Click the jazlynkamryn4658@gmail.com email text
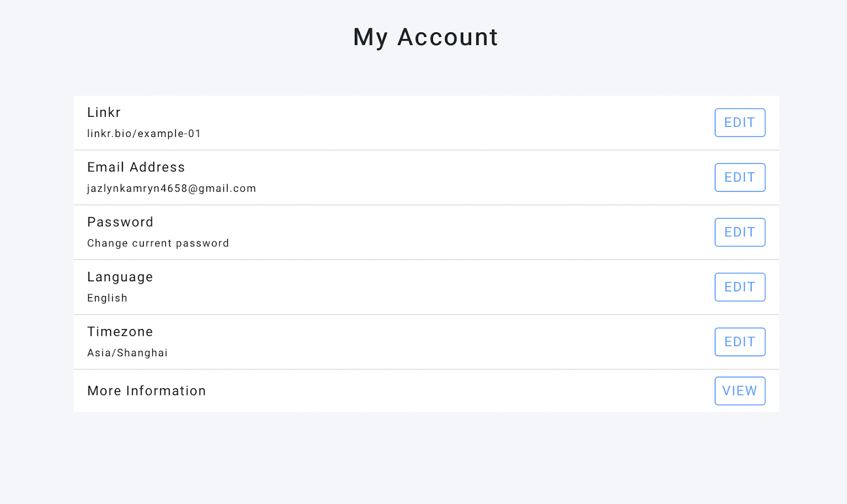Screen dimensions: 847x504 (x=172, y=189)
